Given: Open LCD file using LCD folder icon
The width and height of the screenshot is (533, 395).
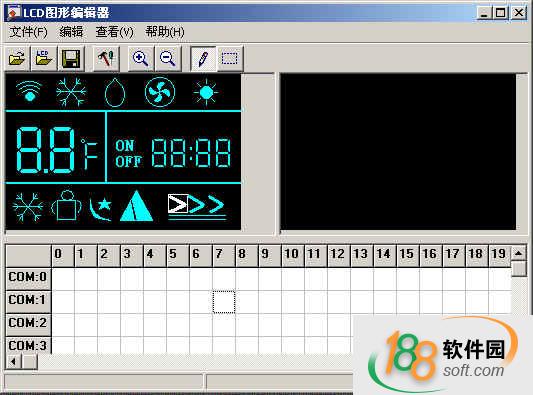Looking at the screenshot, I should click(x=44, y=58).
